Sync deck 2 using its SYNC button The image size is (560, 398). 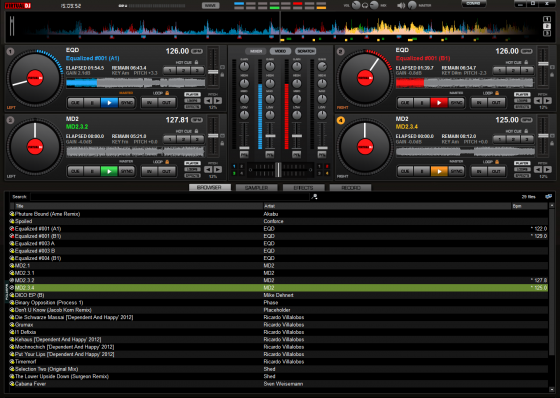pos(456,103)
